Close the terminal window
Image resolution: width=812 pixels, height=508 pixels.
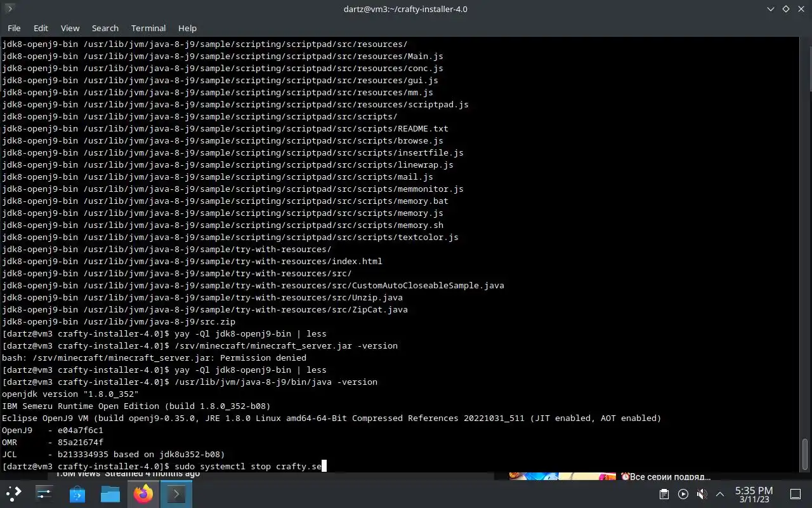[x=801, y=9]
